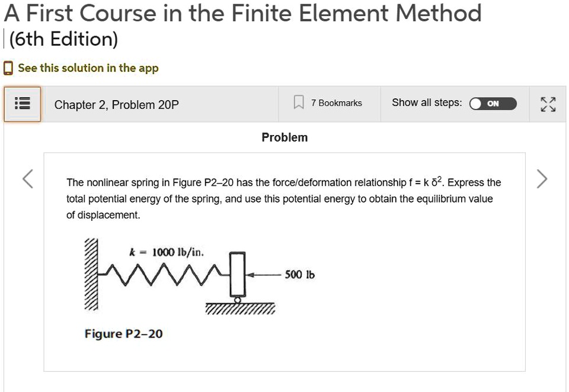Screen dimensions: 569x392
Task: Click the Show all steps label
Action: (x=427, y=102)
